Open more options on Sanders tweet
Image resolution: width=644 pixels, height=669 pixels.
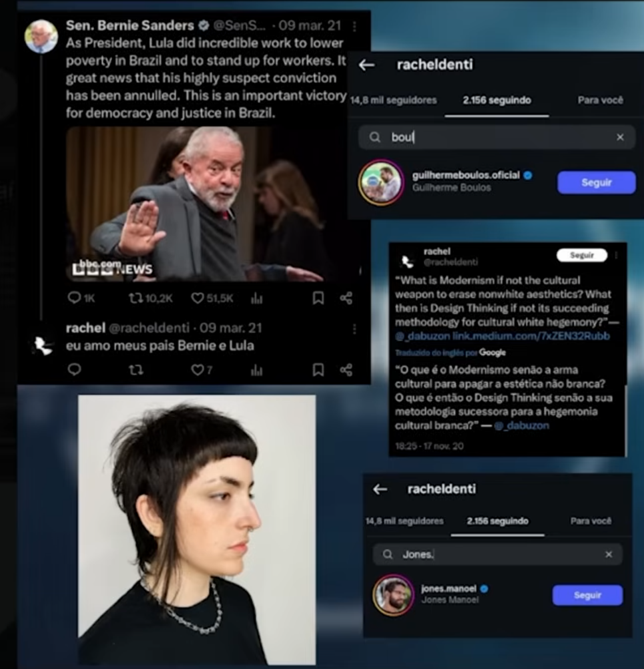tap(354, 27)
